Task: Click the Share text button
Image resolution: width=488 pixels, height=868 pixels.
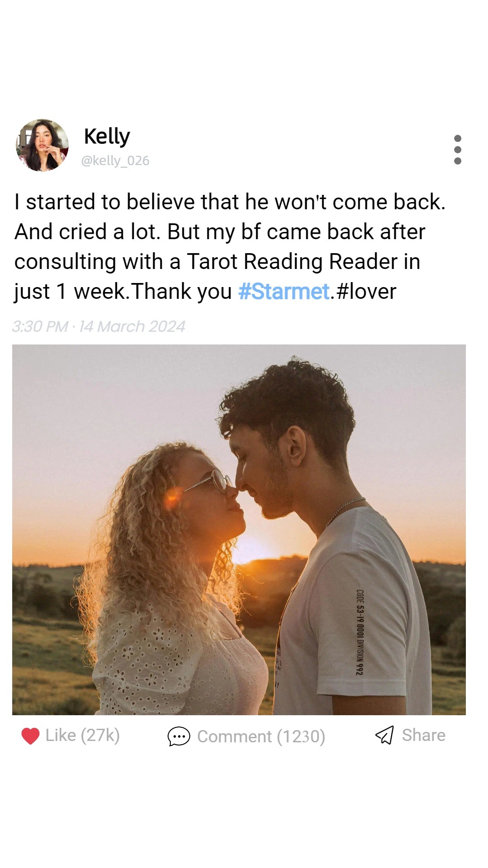Action: [424, 735]
